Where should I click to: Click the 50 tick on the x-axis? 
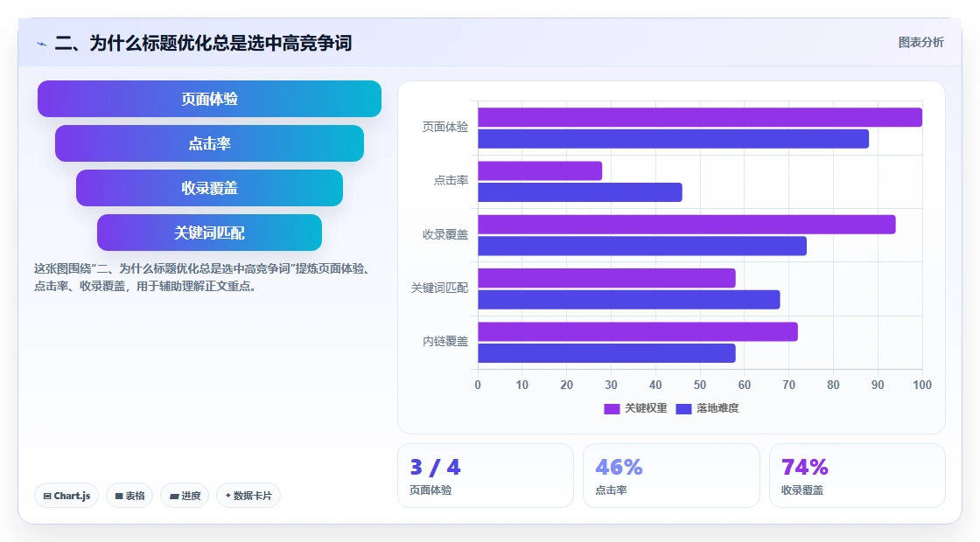[700, 385]
